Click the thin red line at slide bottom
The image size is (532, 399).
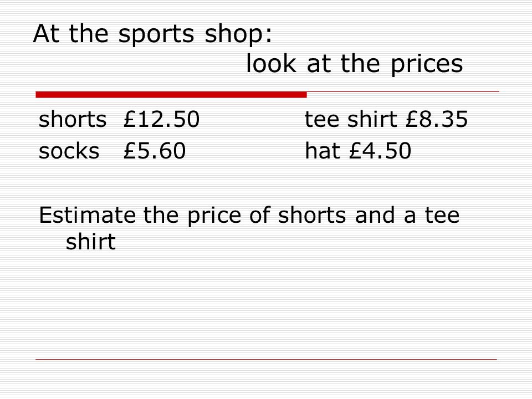pyautogui.click(x=267, y=359)
